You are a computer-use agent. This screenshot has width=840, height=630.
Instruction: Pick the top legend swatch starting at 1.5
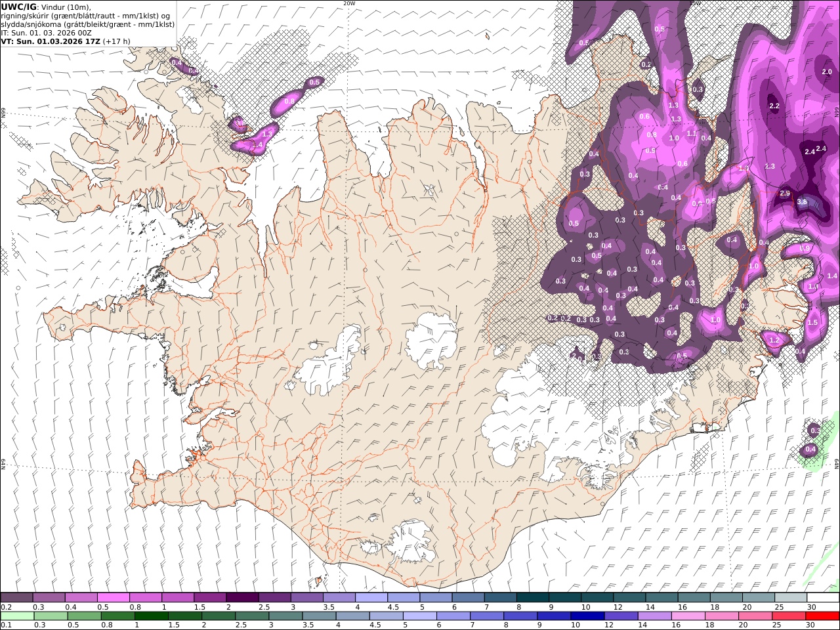pyautogui.click(x=210, y=598)
